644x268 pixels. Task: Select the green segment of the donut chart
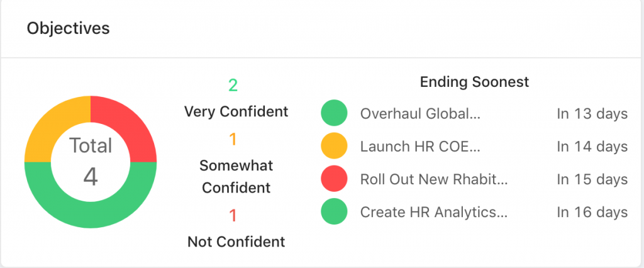[91, 215]
